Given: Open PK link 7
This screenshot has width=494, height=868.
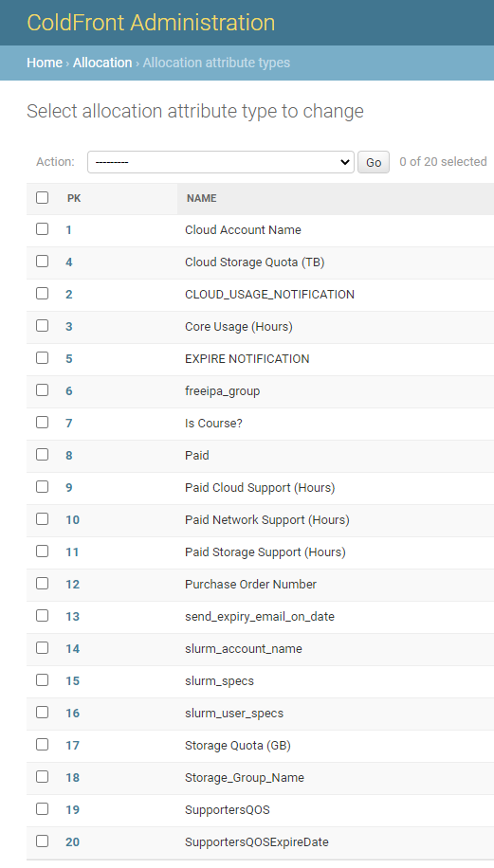Looking at the screenshot, I should 68,423.
